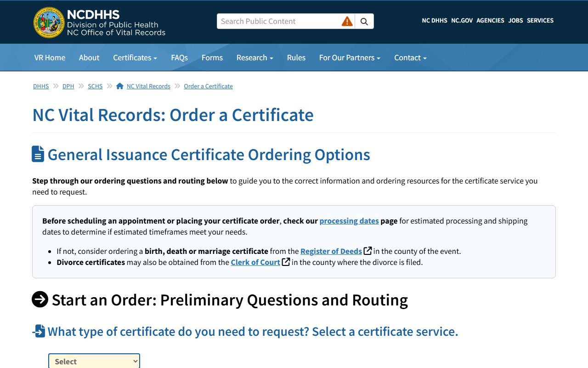588x368 pixels.
Task: Click the NC DHHS top link
Action: (x=435, y=21)
